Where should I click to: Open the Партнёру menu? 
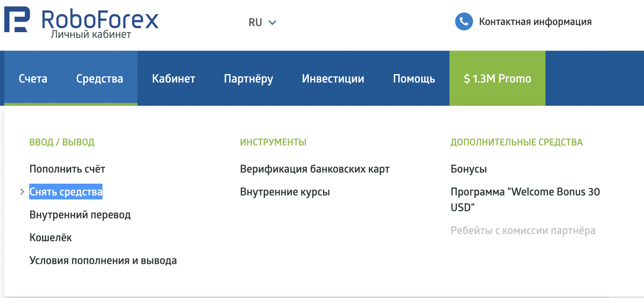(248, 78)
